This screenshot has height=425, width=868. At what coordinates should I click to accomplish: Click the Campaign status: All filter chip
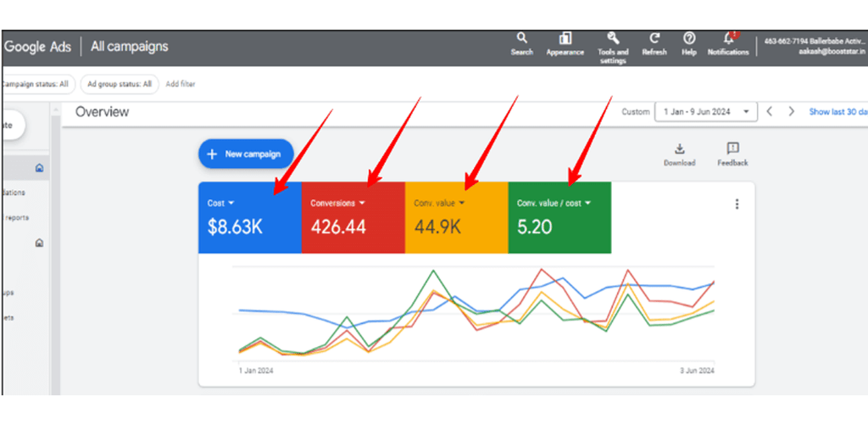(36, 84)
